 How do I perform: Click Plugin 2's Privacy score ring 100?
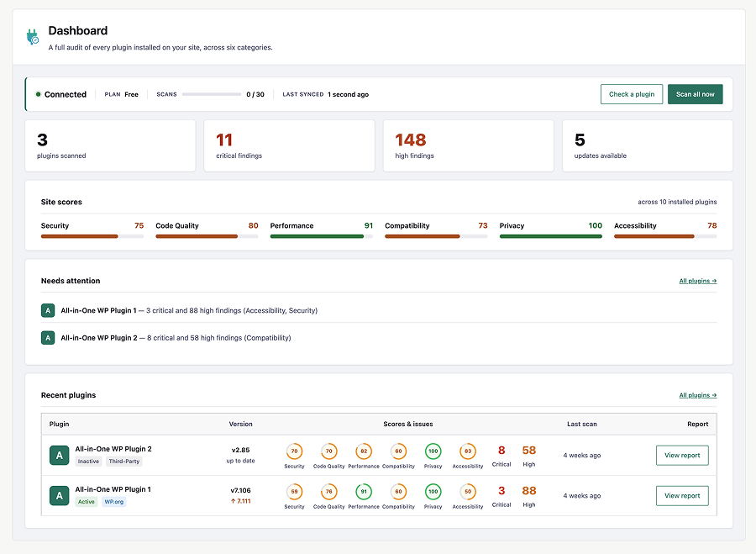tap(433, 451)
